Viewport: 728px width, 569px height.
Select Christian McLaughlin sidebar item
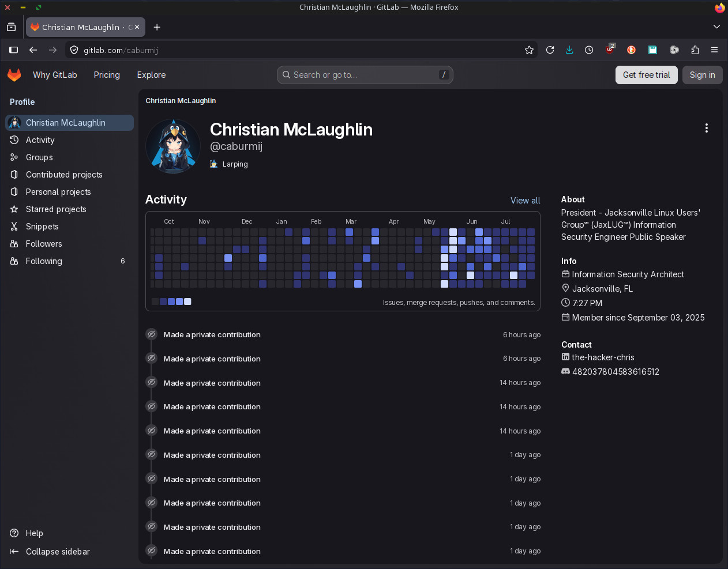69,123
